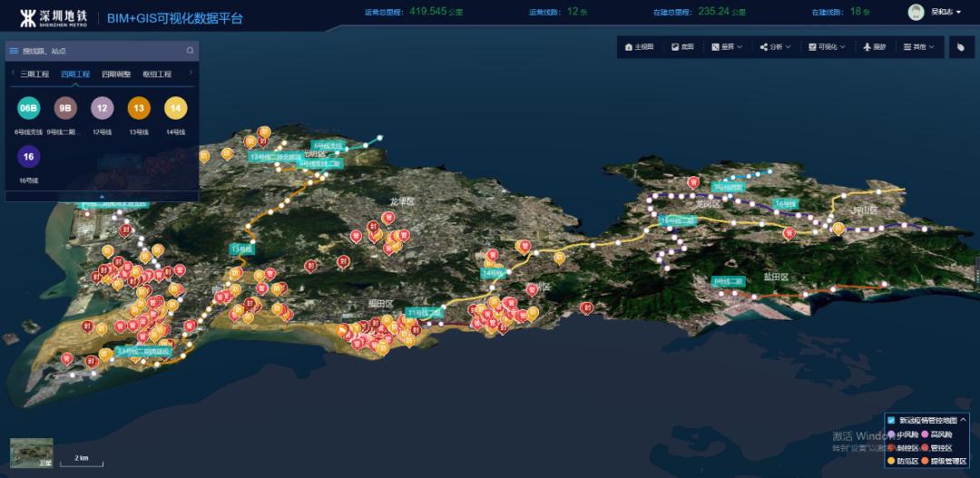Click the 底图 basemap button
Viewport: 980px width, 478px height.
coord(682,46)
